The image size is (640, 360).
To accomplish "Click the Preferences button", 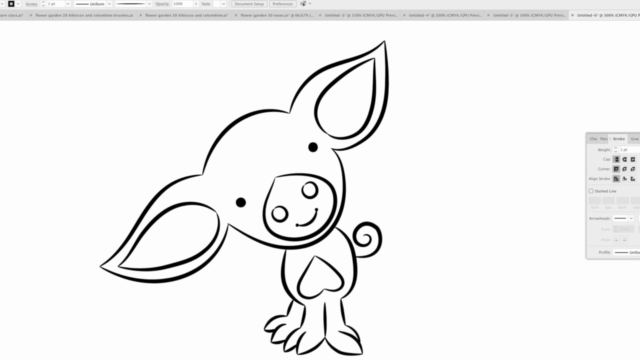I will pyautogui.click(x=282, y=4).
